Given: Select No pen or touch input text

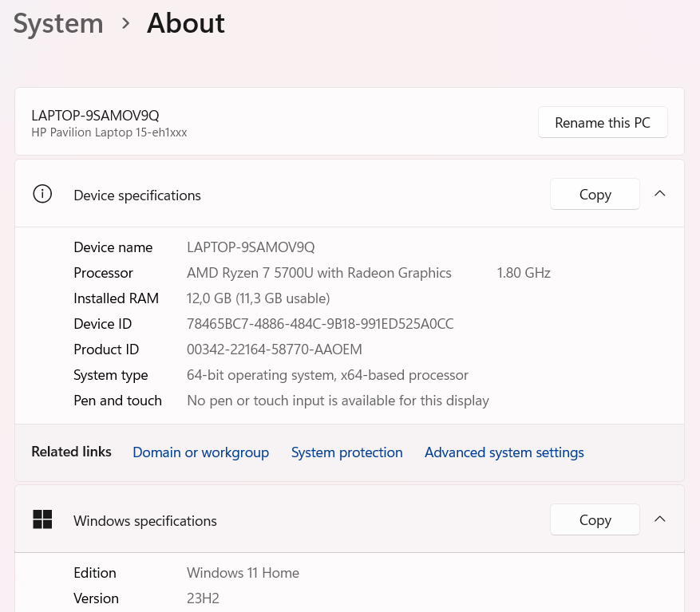Looking at the screenshot, I should [x=338, y=401].
